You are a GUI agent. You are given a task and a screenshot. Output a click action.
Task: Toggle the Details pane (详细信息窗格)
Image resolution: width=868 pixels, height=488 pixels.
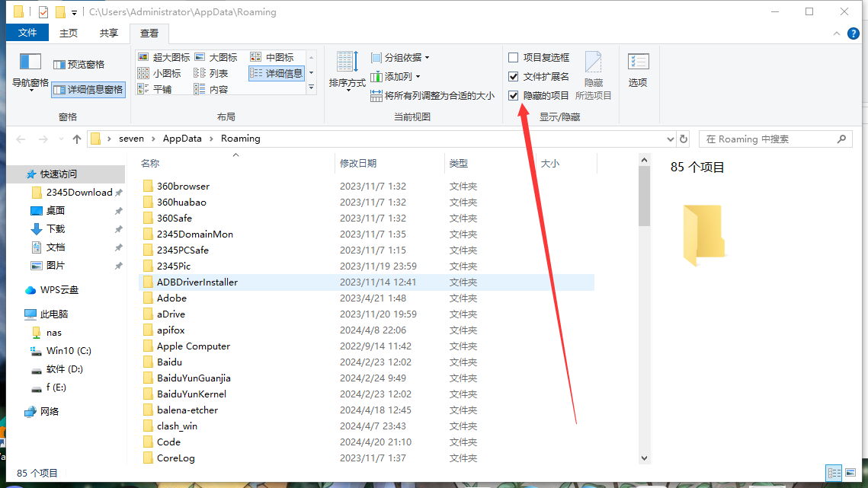pos(88,90)
